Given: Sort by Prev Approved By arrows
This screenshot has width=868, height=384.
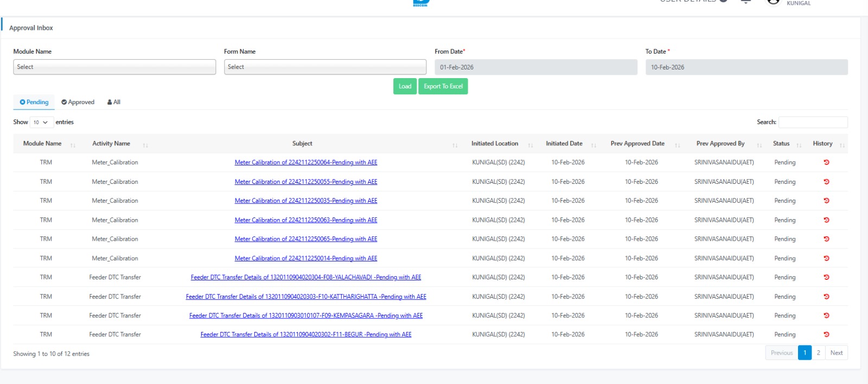Looking at the screenshot, I should coord(759,145).
